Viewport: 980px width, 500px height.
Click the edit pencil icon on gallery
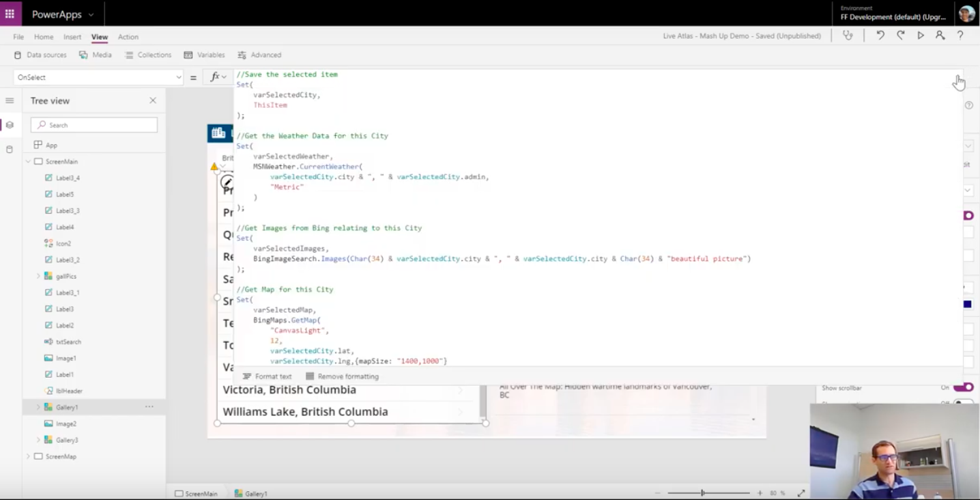227,182
